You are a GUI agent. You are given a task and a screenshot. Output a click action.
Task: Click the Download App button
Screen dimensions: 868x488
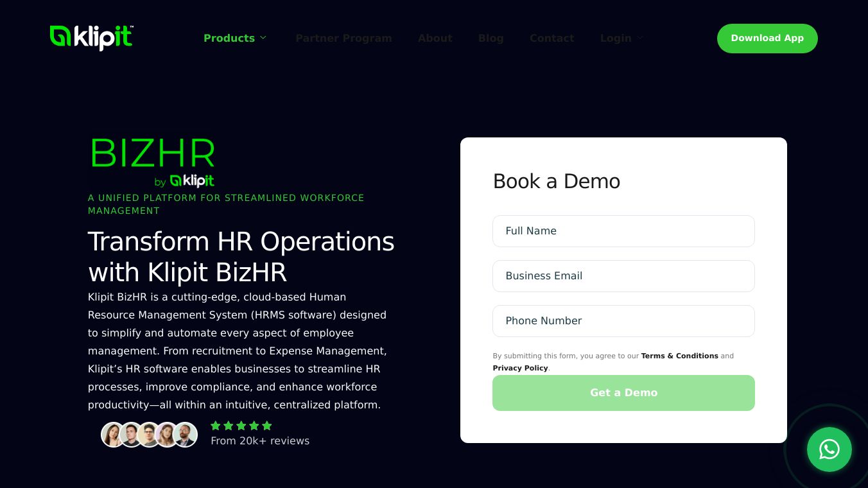point(767,39)
